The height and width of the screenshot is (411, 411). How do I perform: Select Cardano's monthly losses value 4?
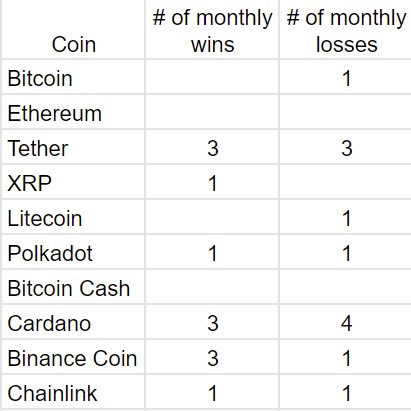[x=346, y=323]
